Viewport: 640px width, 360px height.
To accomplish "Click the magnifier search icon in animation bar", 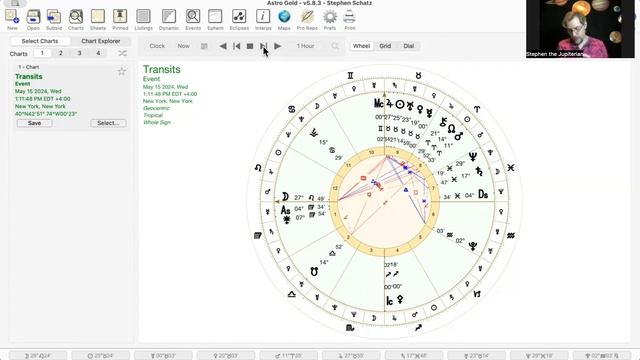I will point(335,46).
